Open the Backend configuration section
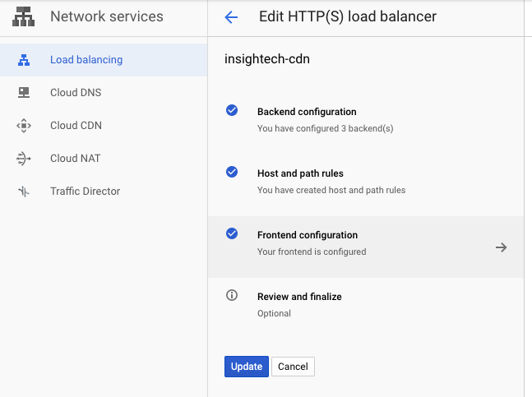532x397 pixels. (x=366, y=120)
